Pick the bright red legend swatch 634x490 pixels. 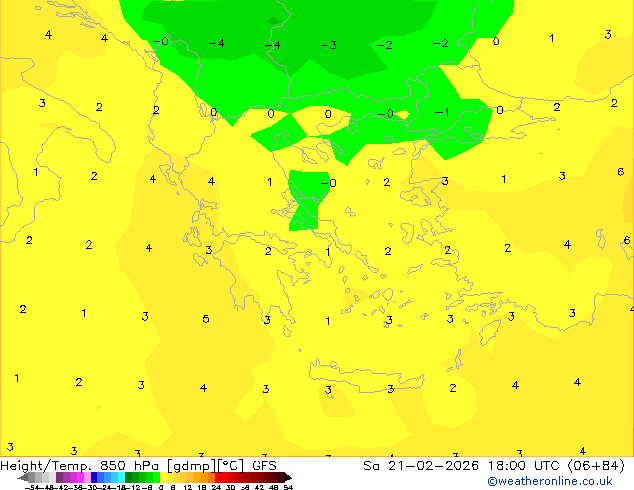tap(218, 477)
